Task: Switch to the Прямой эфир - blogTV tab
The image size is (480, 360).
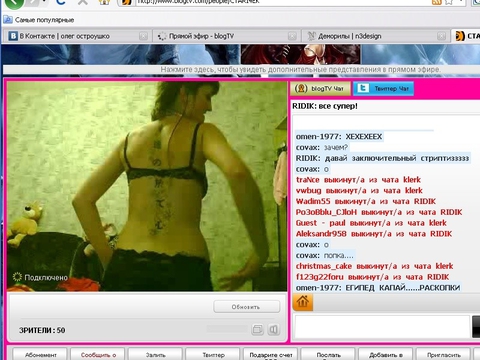Action: coord(227,36)
